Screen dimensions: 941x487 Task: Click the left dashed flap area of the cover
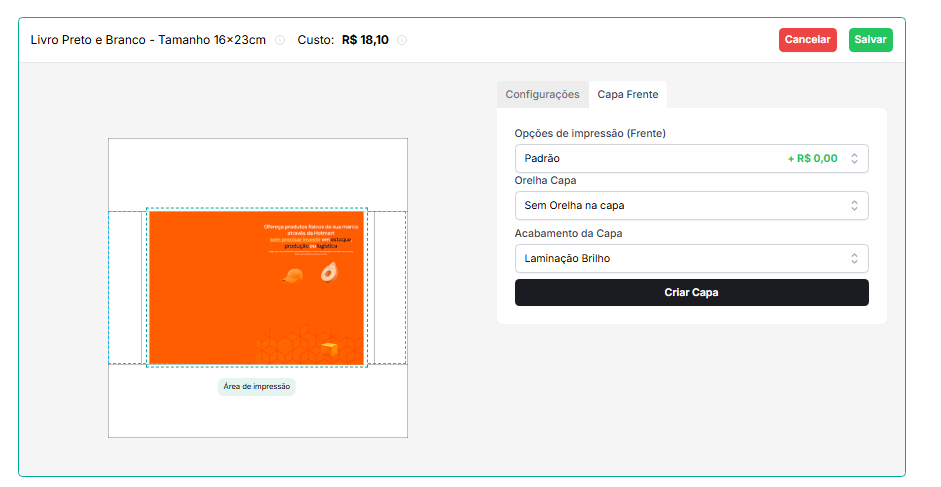(126, 287)
